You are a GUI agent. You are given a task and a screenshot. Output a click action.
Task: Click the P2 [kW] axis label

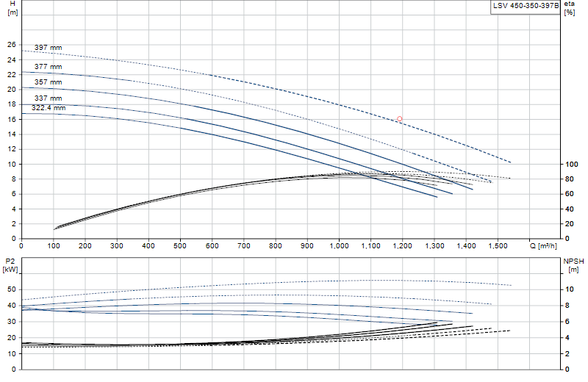click(x=10, y=265)
